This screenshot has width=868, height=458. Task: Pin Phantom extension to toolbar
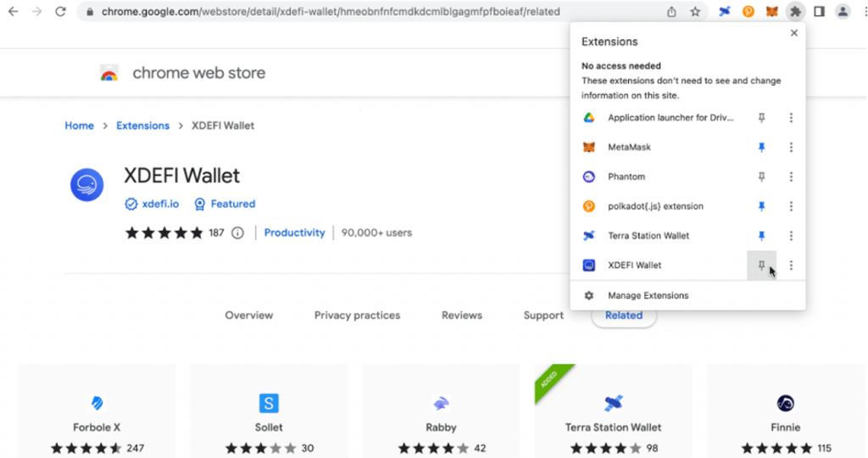[762, 176]
